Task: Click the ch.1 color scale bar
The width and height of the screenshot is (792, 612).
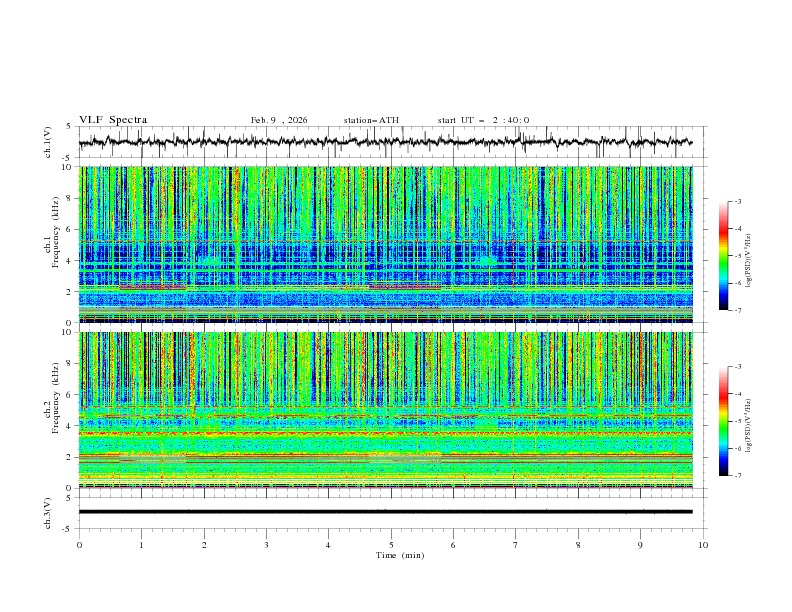Action: pos(723,256)
